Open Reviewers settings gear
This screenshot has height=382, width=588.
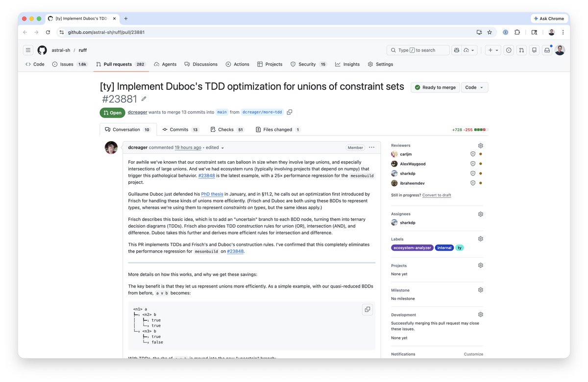point(480,145)
